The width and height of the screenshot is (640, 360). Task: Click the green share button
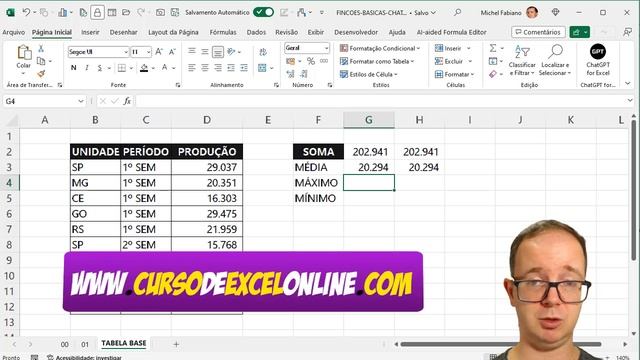tap(580, 32)
